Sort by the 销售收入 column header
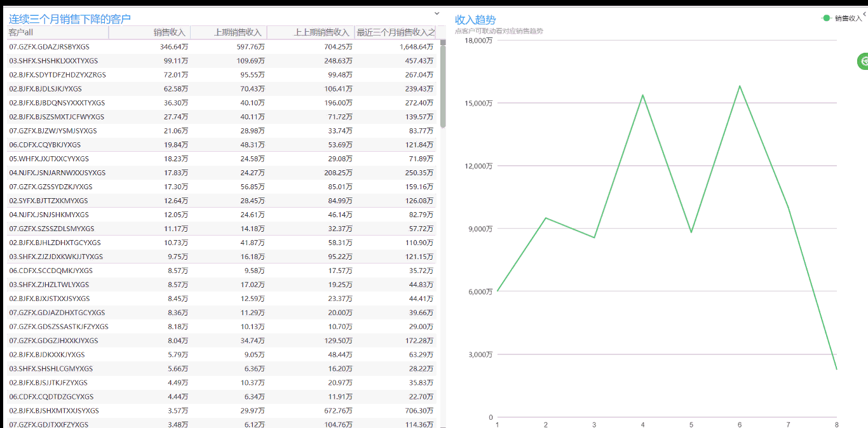This screenshot has width=868, height=428. point(169,32)
